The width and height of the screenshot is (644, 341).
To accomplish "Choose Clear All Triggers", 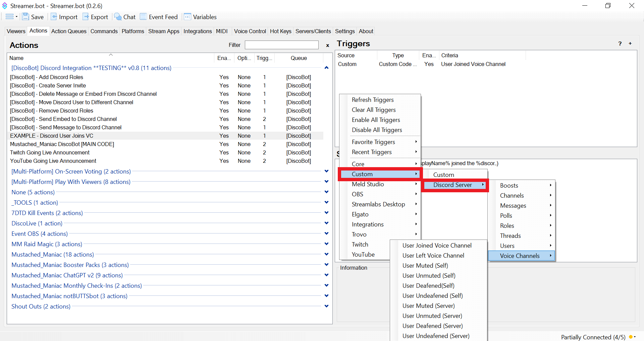I will [x=380, y=110].
